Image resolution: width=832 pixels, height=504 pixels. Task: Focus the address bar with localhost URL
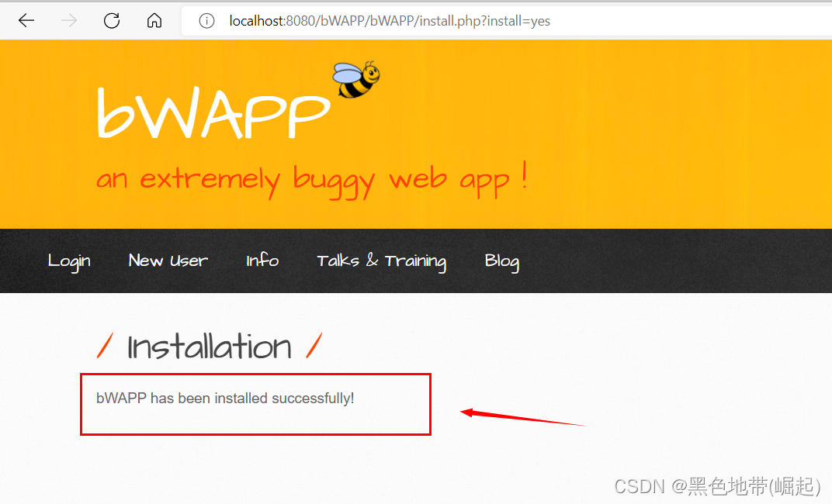(507, 21)
